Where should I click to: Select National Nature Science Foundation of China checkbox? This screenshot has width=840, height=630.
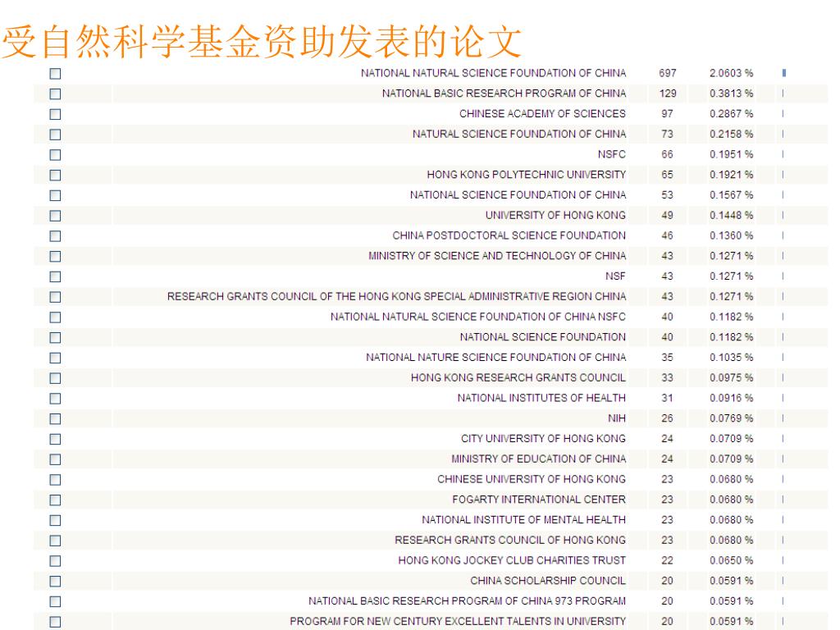pos(55,358)
